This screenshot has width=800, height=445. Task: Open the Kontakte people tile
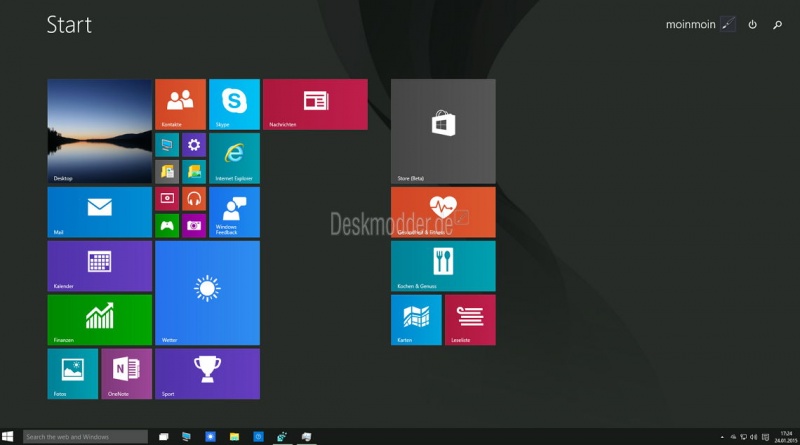tap(180, 104)
